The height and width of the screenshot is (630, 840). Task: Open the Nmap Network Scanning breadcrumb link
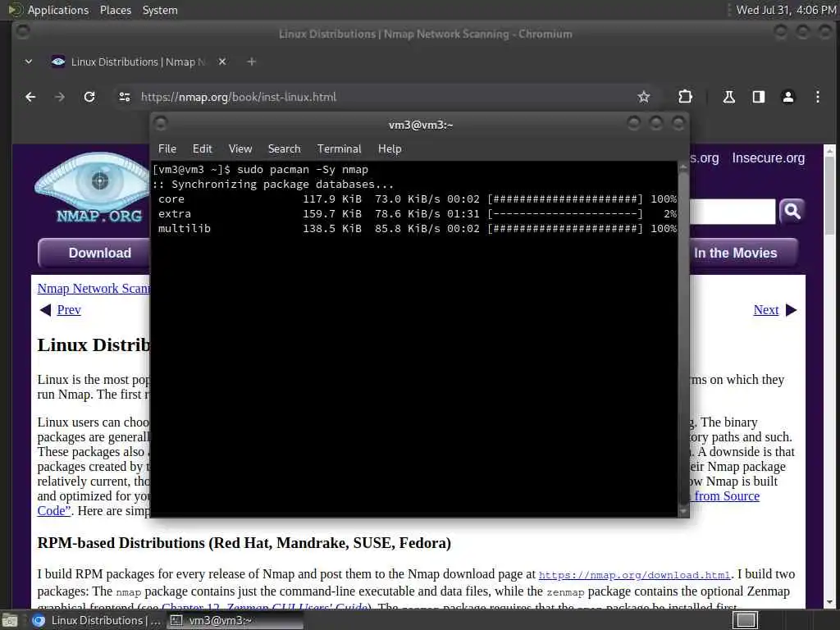click(94, 288)
